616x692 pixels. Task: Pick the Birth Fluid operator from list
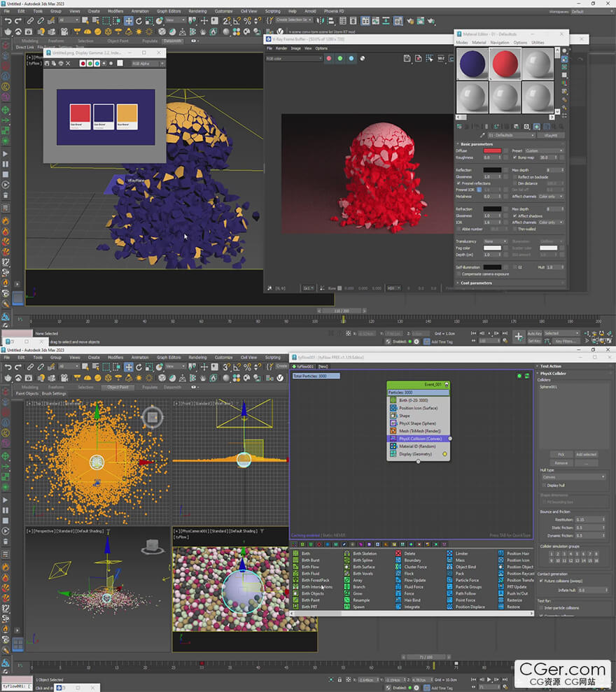pos(310,573)
